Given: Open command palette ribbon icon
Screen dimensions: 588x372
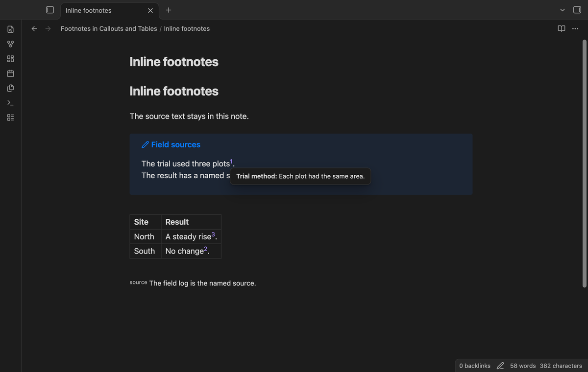Looking at the screenshot, I should 10,103.
